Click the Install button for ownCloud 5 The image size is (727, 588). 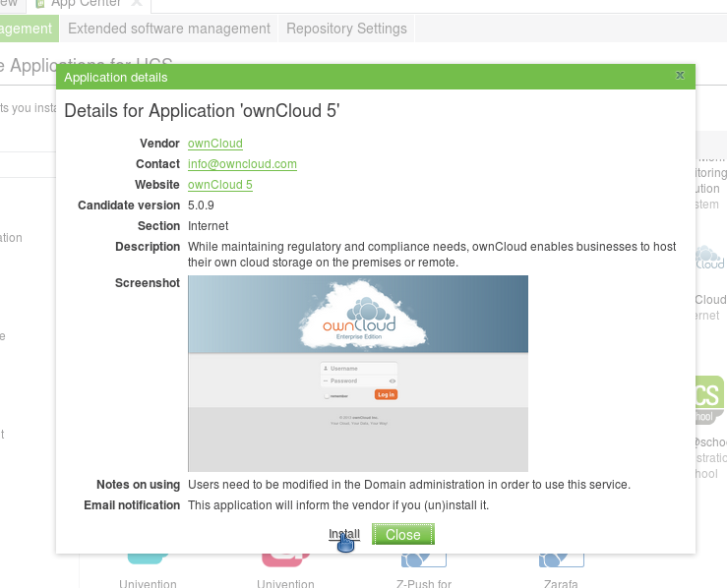pos(343,535)
